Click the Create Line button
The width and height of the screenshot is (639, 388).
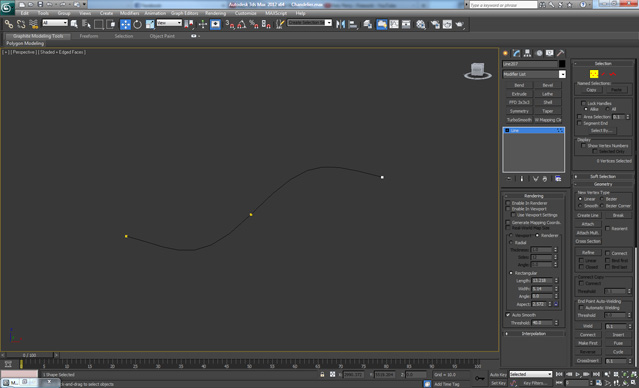(x=588, y=215)
